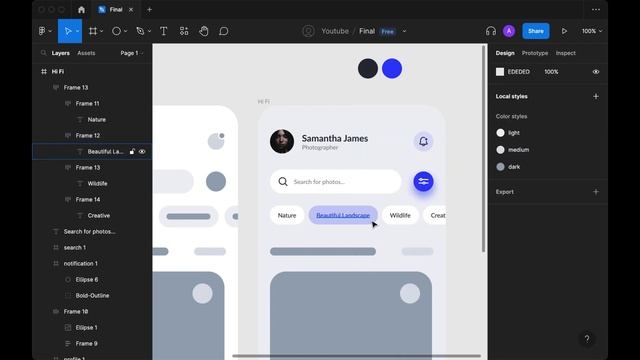Toggle page background color visibility eye
The image size is (640, 360).
pos(596,72)
